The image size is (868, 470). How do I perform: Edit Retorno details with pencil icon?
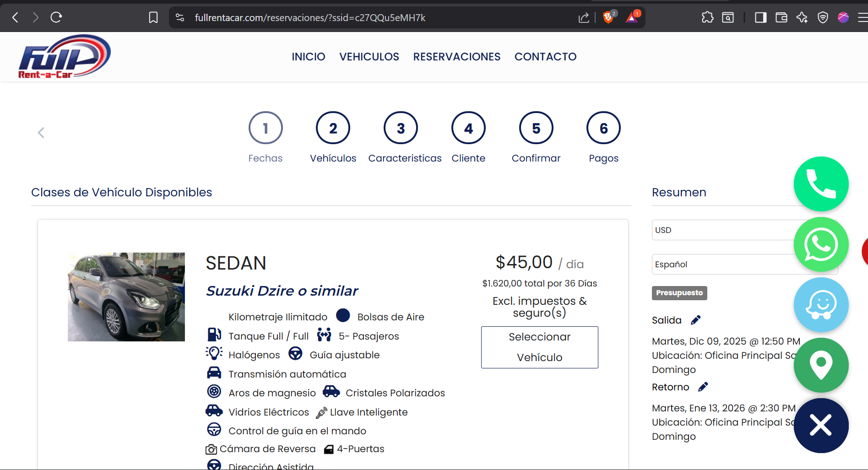coord(703,387)
